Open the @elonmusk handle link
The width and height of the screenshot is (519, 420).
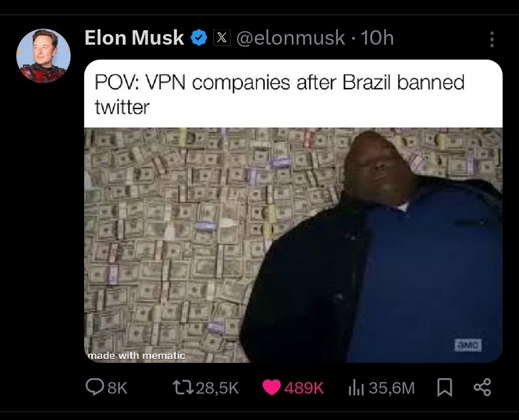click(291, 38)
